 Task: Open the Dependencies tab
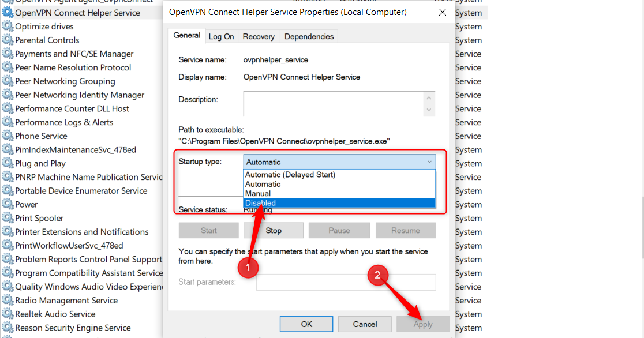coord(309,36)
